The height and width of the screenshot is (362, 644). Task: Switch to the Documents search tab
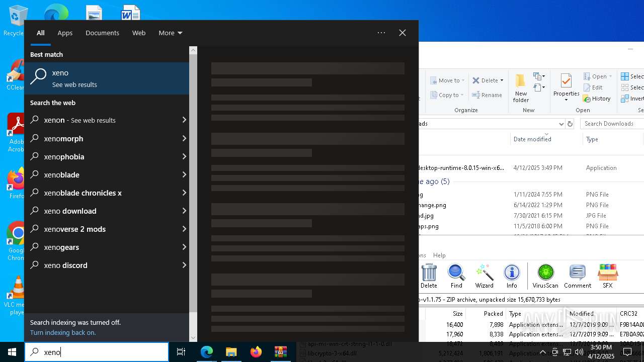tap(102, 33)
